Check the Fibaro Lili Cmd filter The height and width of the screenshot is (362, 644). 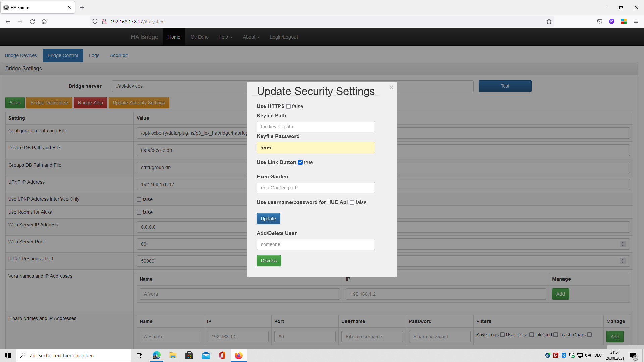556,335
